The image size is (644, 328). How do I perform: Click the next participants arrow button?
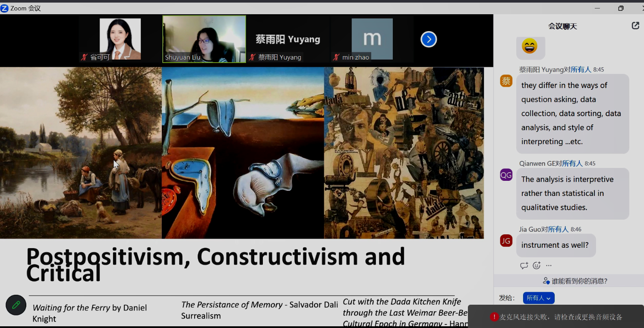click(x=429, y=40)
